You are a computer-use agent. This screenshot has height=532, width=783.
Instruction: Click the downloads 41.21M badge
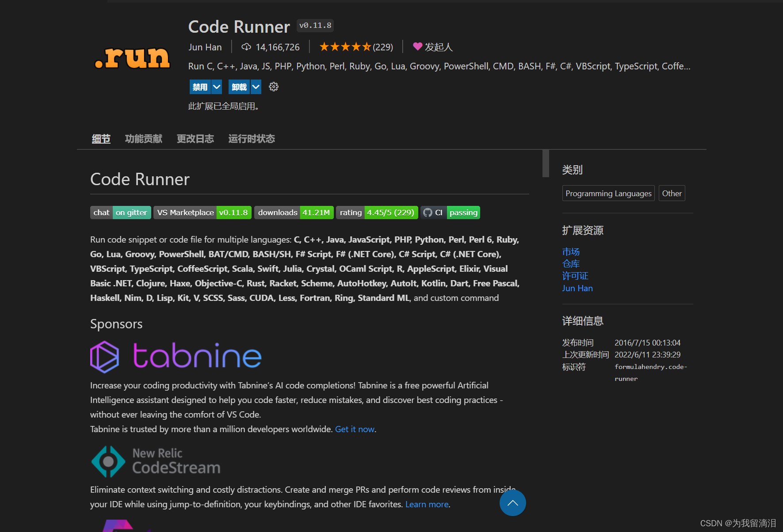click(x=294, y=213)
